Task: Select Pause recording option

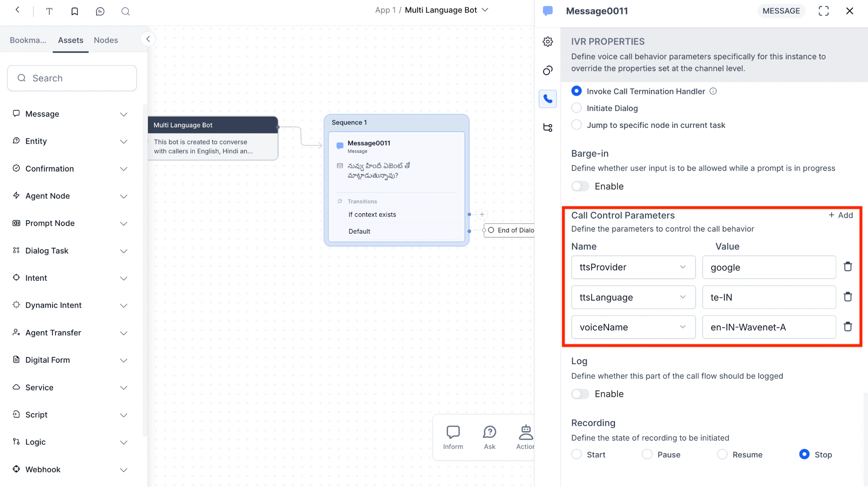Action: click(647, 454)
